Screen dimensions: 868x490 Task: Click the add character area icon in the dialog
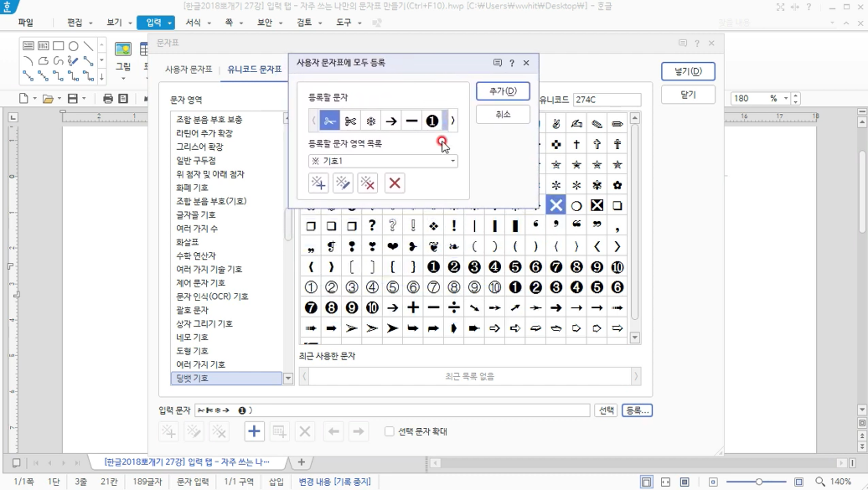point(318,183)
